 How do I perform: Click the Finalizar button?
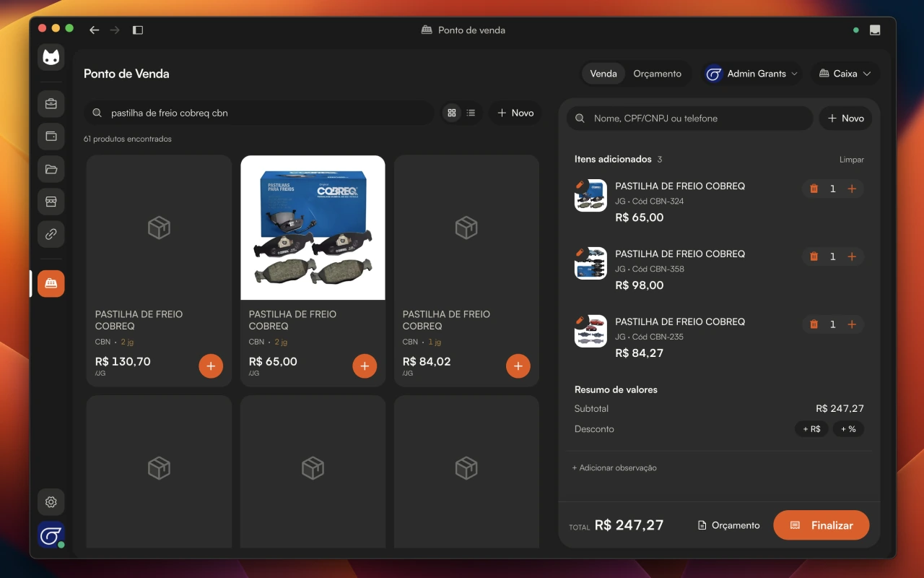(821, 525)
